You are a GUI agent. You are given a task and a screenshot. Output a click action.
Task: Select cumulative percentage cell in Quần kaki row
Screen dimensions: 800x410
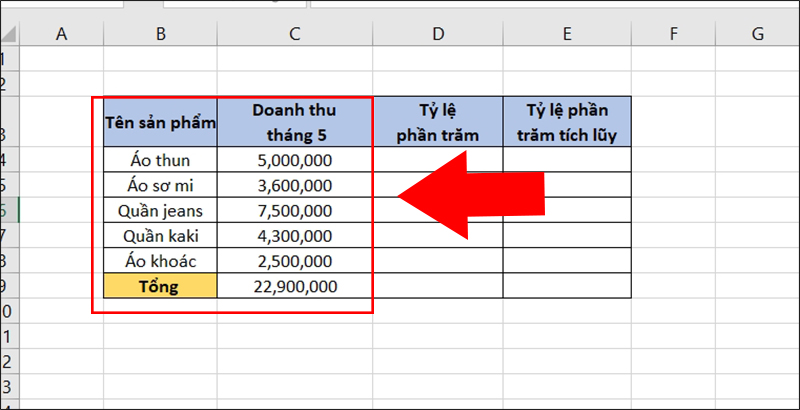click(567, 235)
